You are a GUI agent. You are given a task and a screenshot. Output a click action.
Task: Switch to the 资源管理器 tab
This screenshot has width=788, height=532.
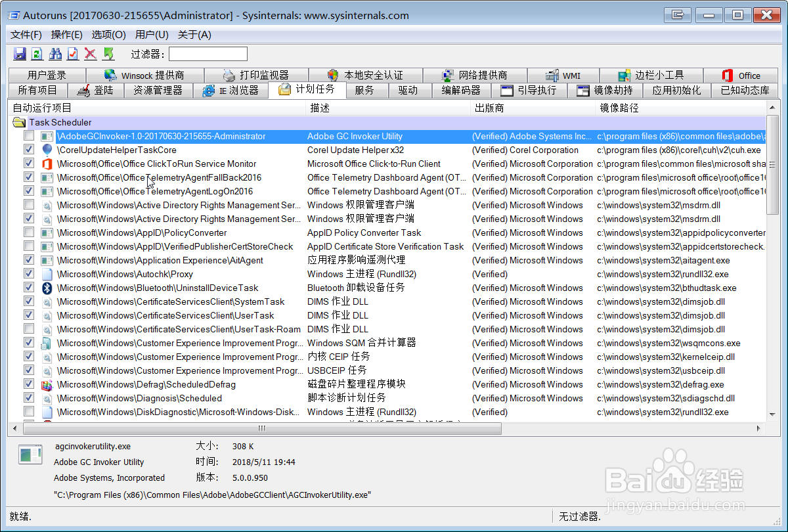tap(158, 91)
